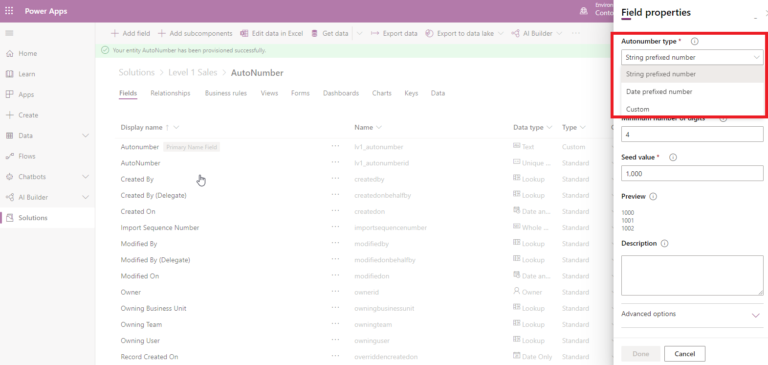
Task: Open Flows in the sidebar
Action: coord(27,156)
